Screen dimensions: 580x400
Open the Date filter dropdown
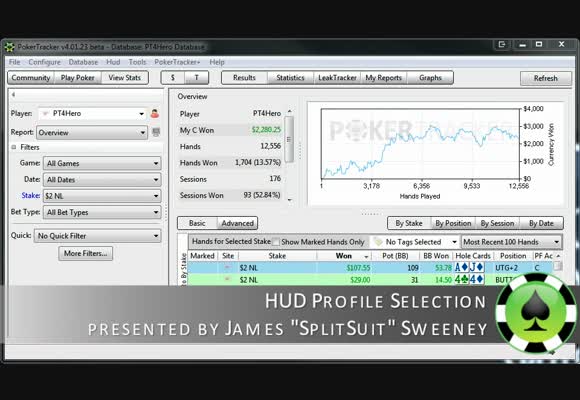(x=102, y=179)
